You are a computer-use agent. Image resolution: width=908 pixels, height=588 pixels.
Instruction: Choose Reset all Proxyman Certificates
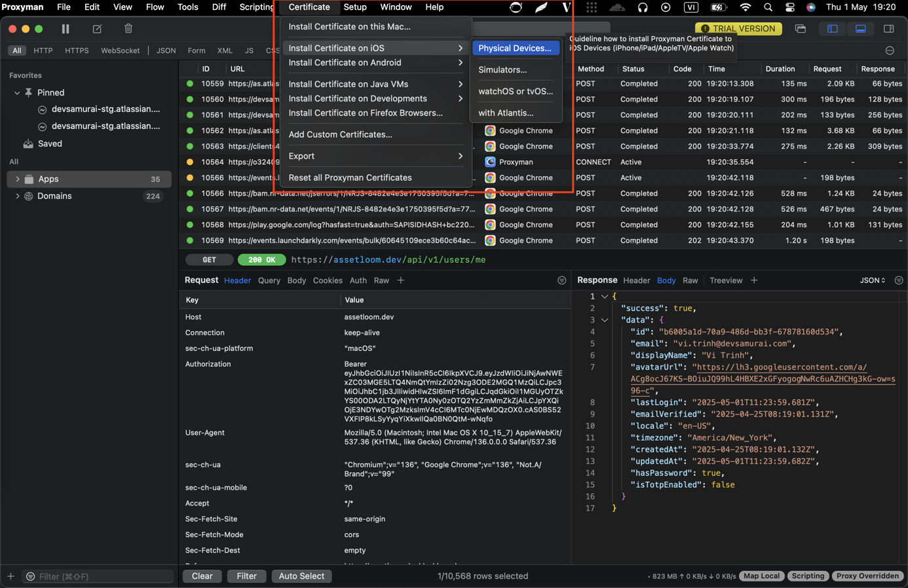350,177
